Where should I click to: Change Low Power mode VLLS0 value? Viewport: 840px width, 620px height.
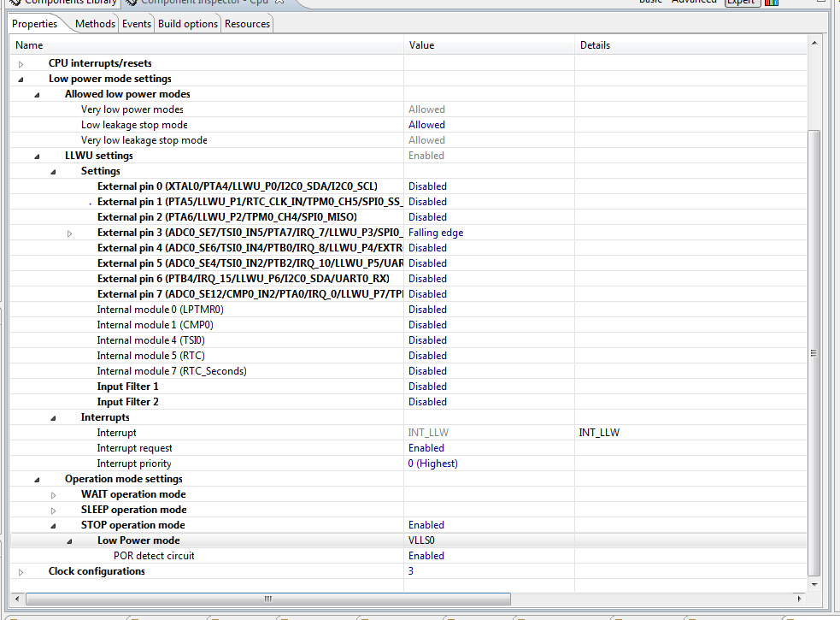click(421, 540)
